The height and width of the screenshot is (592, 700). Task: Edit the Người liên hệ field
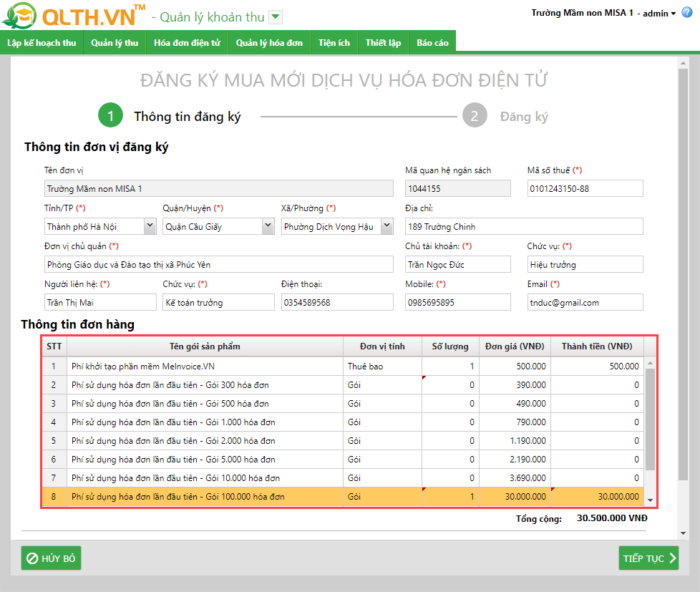click(x=100, y=302)
